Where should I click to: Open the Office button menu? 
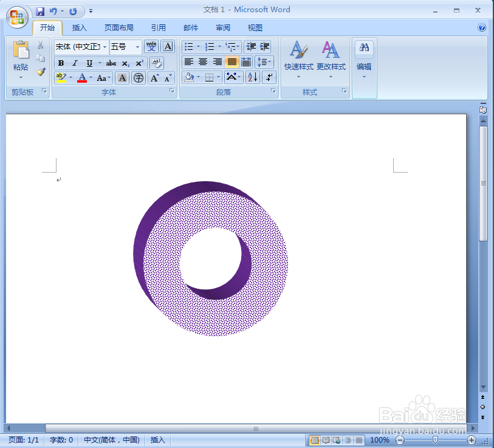click(x=17, y=17)
